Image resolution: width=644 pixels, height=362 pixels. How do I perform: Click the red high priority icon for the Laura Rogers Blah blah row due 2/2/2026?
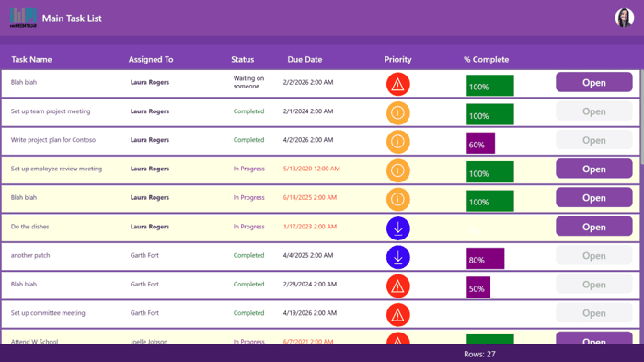pos(397,85)
